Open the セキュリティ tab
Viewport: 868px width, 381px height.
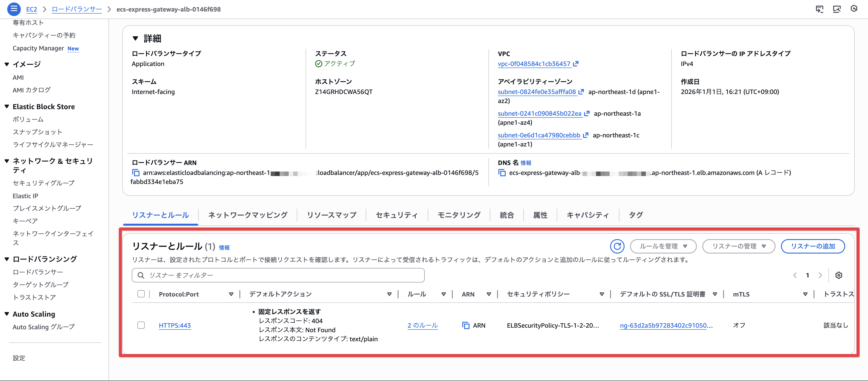[397, 215]
